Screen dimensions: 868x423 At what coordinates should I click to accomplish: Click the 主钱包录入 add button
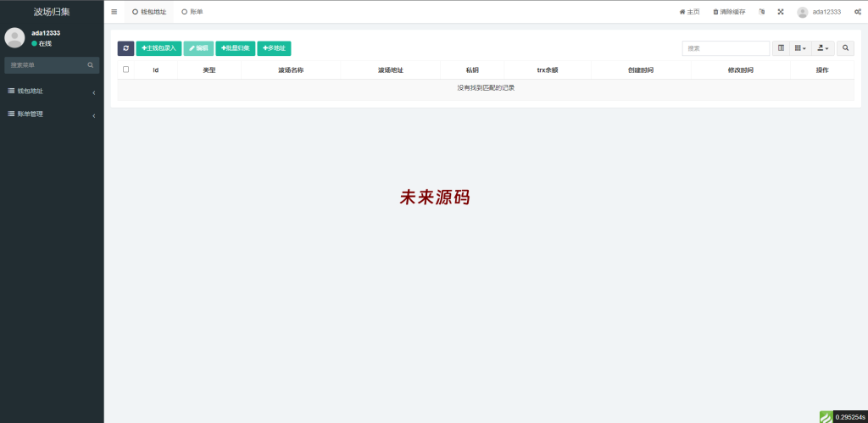point(159,48)
